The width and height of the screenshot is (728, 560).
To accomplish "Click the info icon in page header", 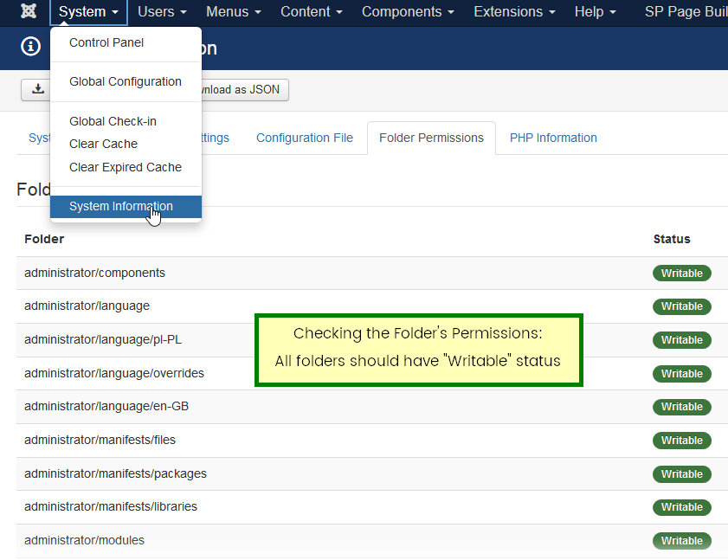I will (x=31, y=48).
